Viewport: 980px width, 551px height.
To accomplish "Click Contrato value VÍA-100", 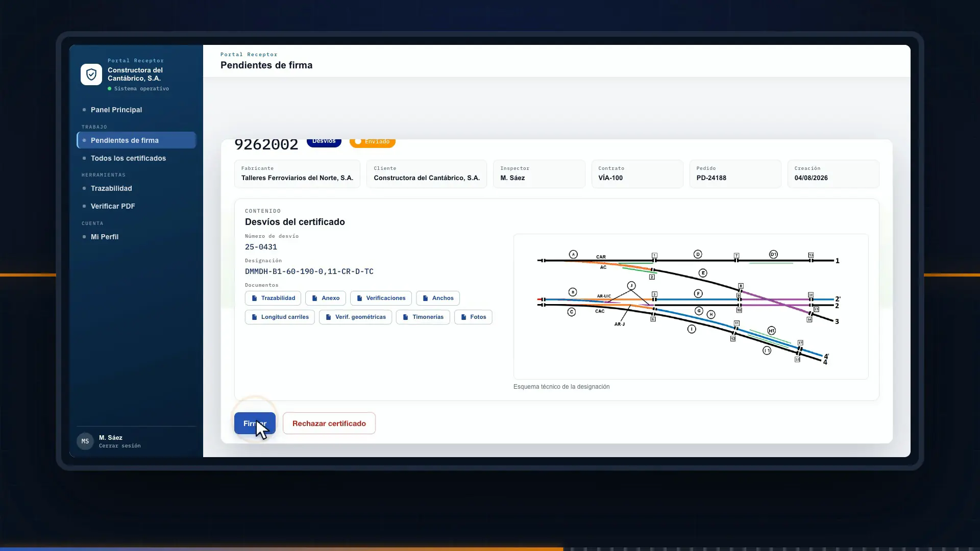I will [610, 178].
